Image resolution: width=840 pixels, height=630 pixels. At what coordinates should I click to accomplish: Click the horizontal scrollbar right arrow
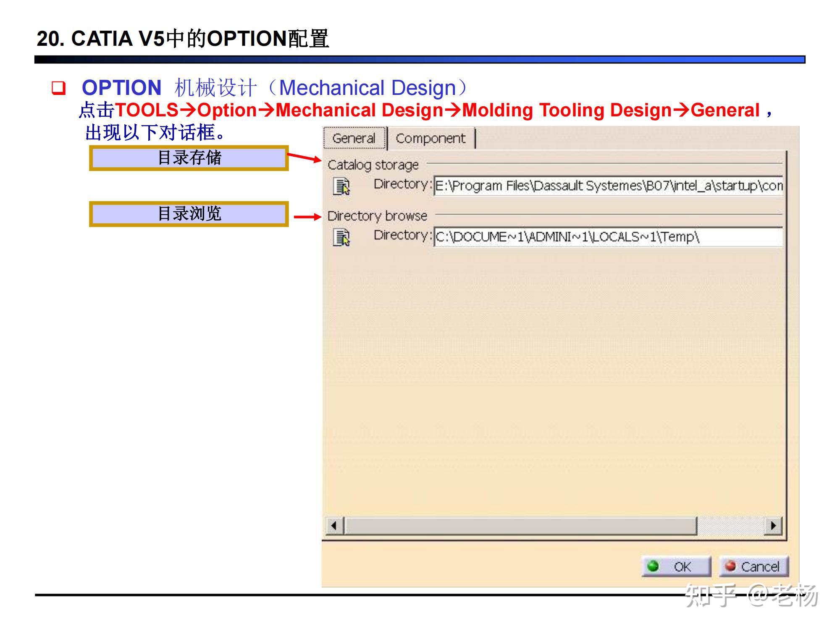point(773,525)
